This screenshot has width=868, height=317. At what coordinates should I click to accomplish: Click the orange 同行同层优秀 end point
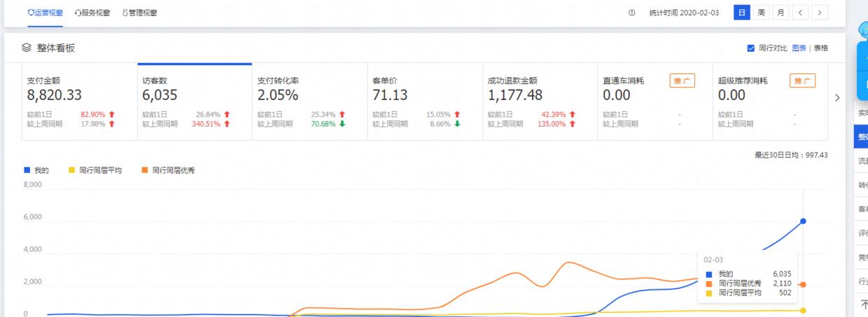coord(803,285)
